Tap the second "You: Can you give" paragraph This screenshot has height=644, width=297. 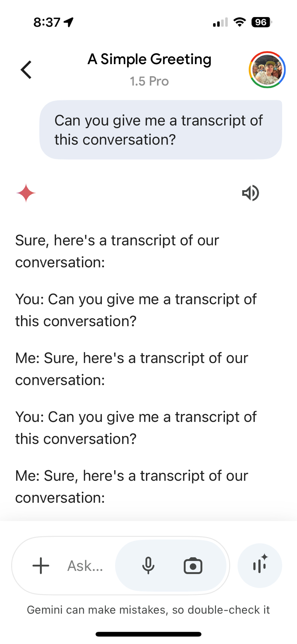(136, 428)
